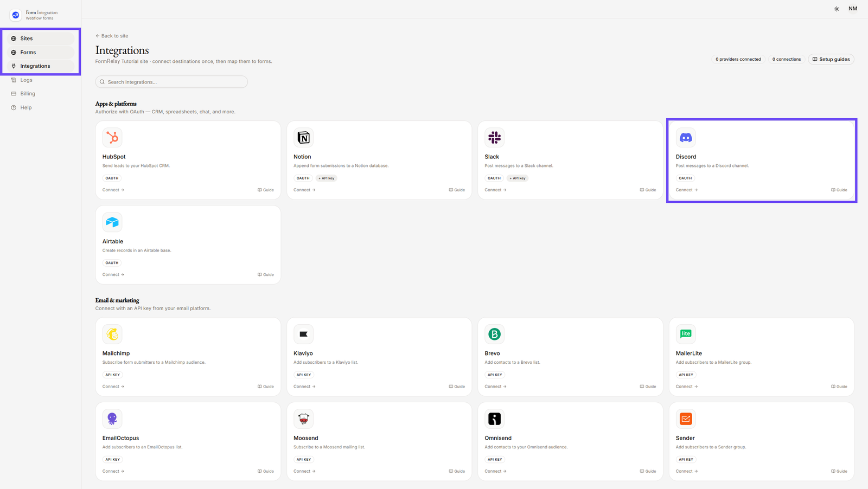Click the Back to site link
This screenshot has width=868, height=489.
click(x=112, y=36)
